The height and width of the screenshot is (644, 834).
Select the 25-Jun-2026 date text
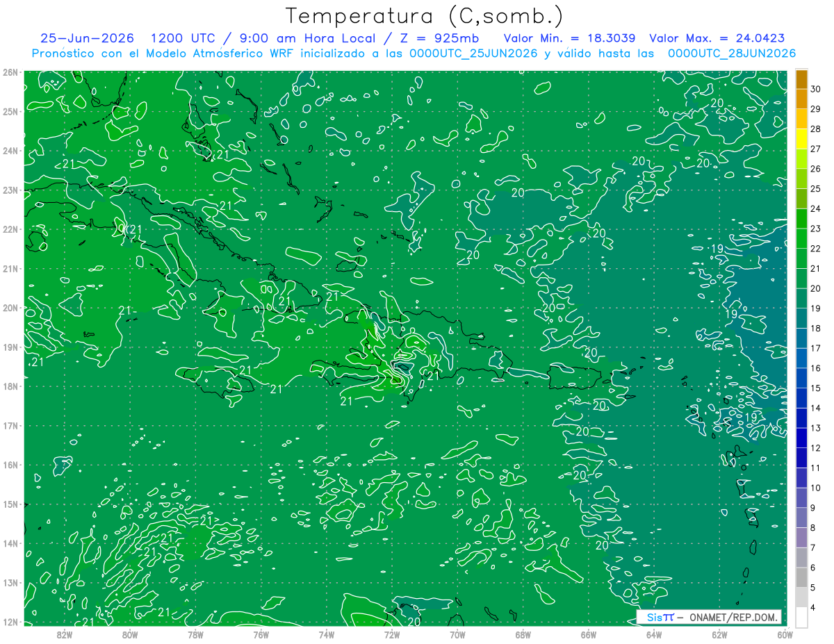(88, 38)
